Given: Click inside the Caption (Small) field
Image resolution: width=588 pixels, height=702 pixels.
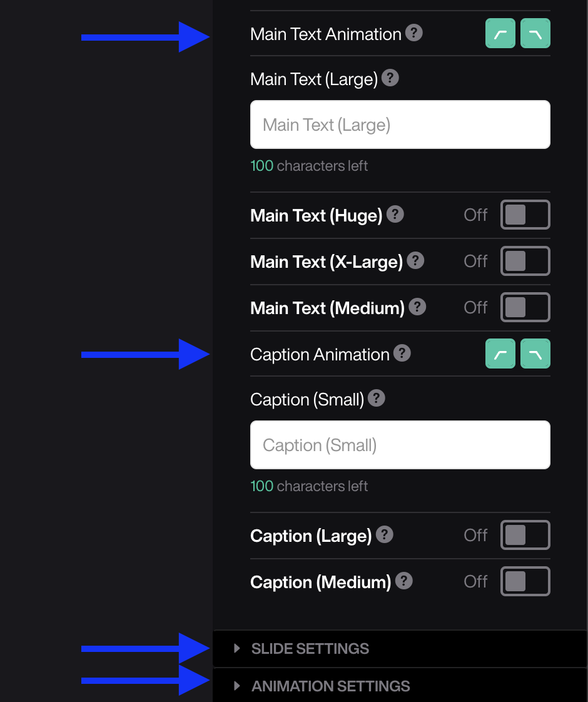Looking at the screenshot, I should coord(400,445).
